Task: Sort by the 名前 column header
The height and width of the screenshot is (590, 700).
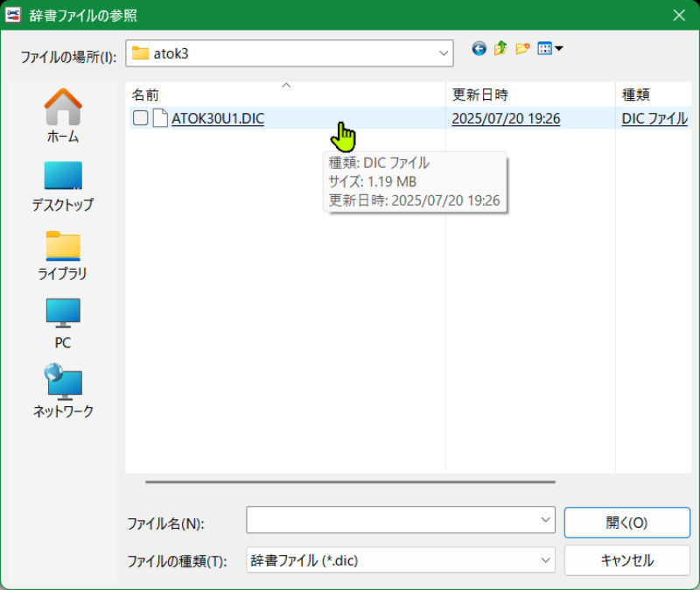Action: pos(285,95)
